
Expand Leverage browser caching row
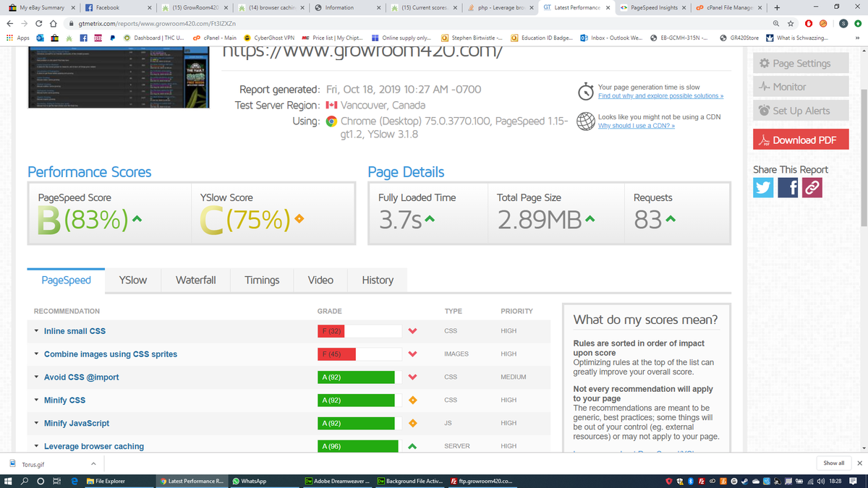93,446
